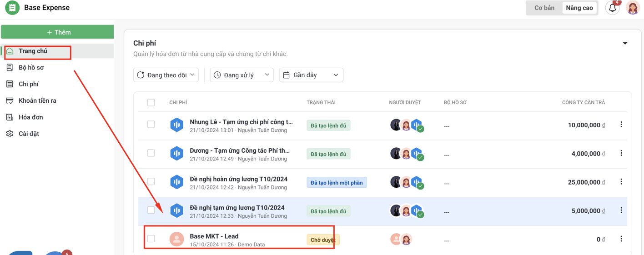The height and width of the screenshot is (255, 644).
Task: Click the Chờ duyệt status badge
Action: 323,240
